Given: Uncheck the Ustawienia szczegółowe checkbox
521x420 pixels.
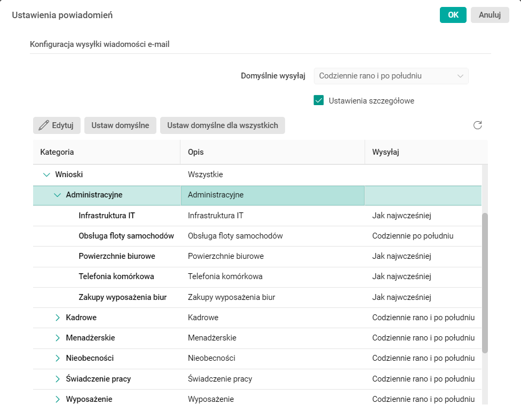Looking at the screenshot, I should pyautogui.click(x=319, y=100).
